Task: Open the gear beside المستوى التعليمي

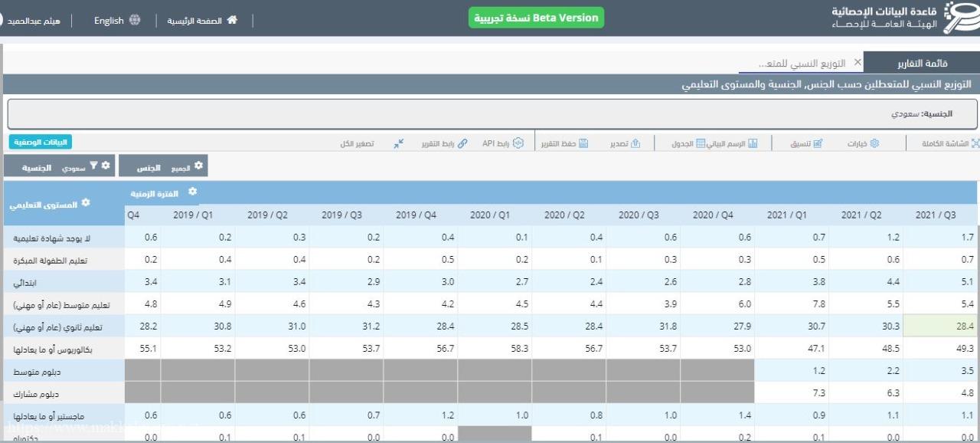Action: tap(86, 203)
